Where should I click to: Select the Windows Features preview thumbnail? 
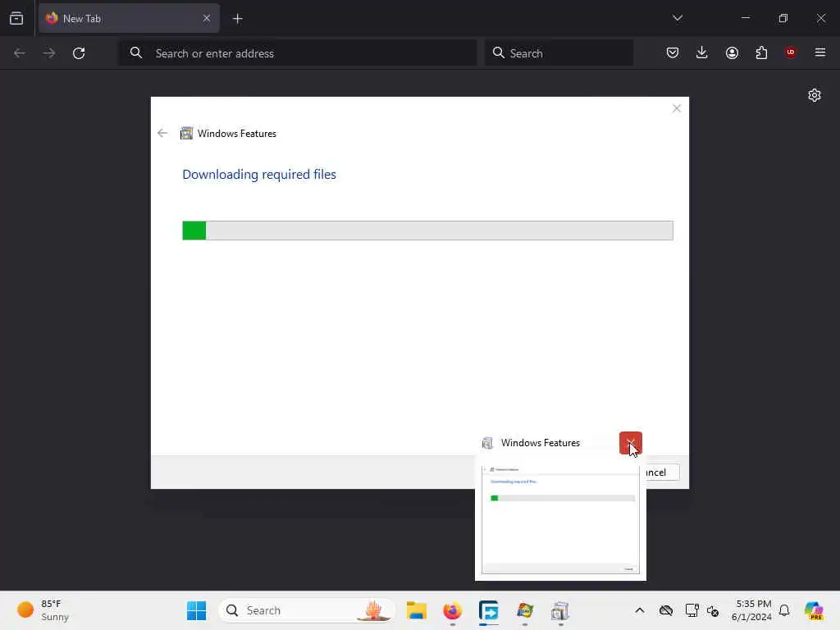pos(560,519)
